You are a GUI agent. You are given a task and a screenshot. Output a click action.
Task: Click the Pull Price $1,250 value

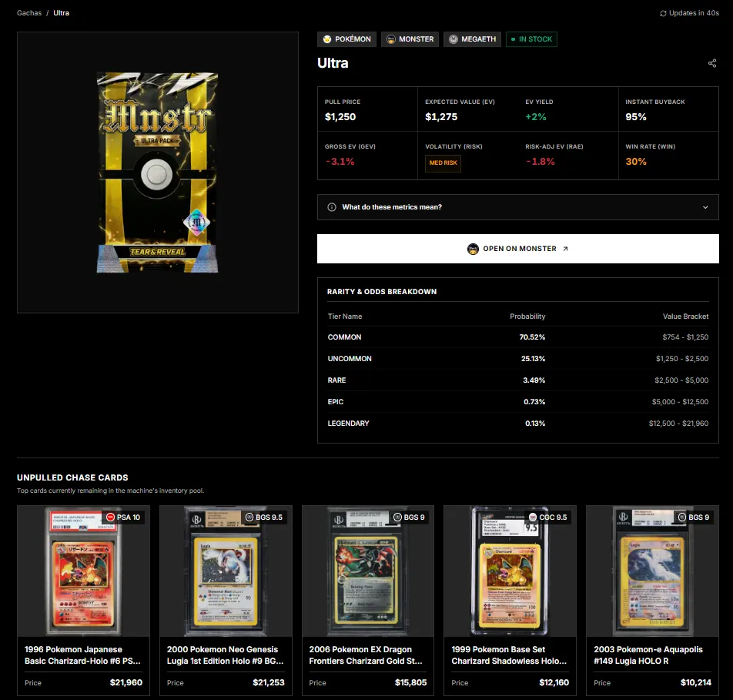[x=340, y=117]
